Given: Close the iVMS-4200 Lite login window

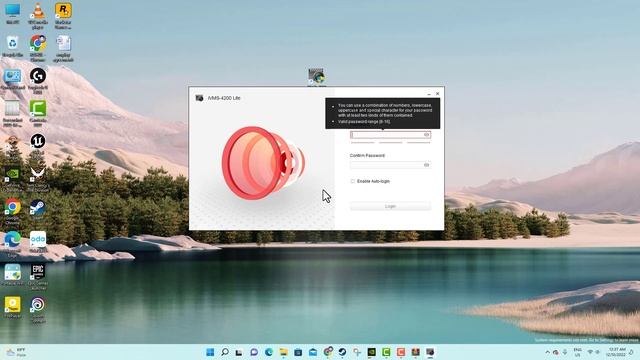Looking at the screenshot, I should (x=438, y=93).
